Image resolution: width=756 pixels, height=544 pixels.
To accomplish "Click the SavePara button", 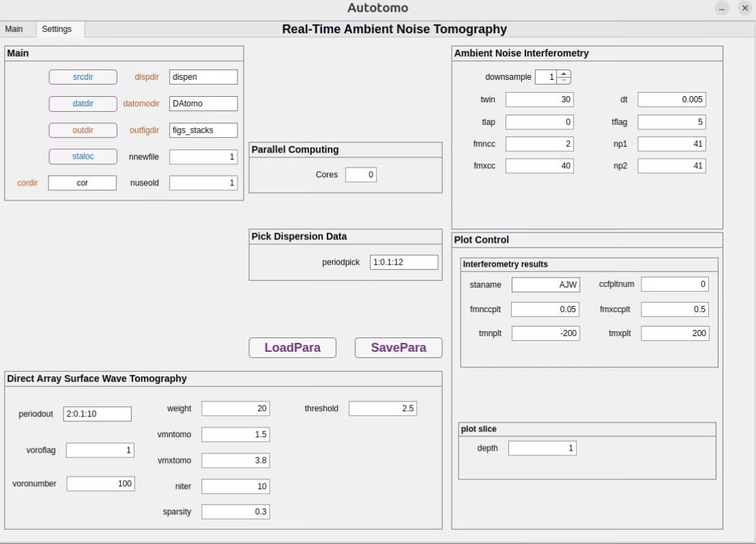I will pyautogui.click(x=398, y=348).
